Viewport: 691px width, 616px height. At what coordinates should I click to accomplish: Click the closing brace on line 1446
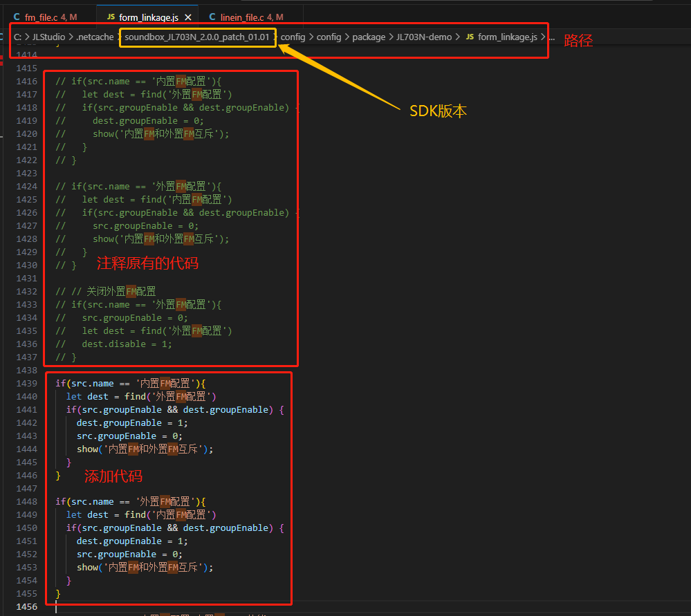(57, 476)
